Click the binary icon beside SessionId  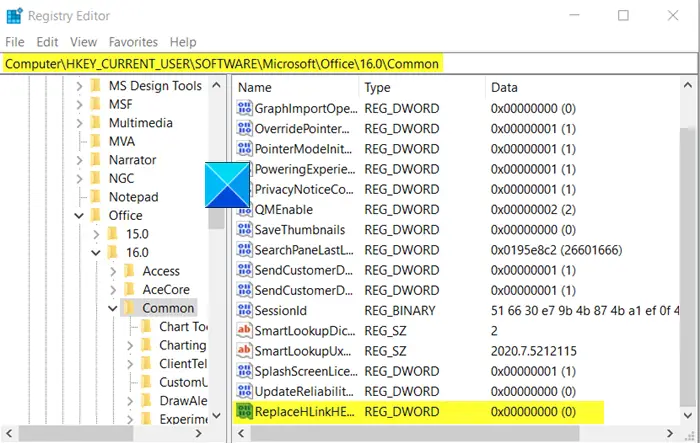tap(244, 310)
